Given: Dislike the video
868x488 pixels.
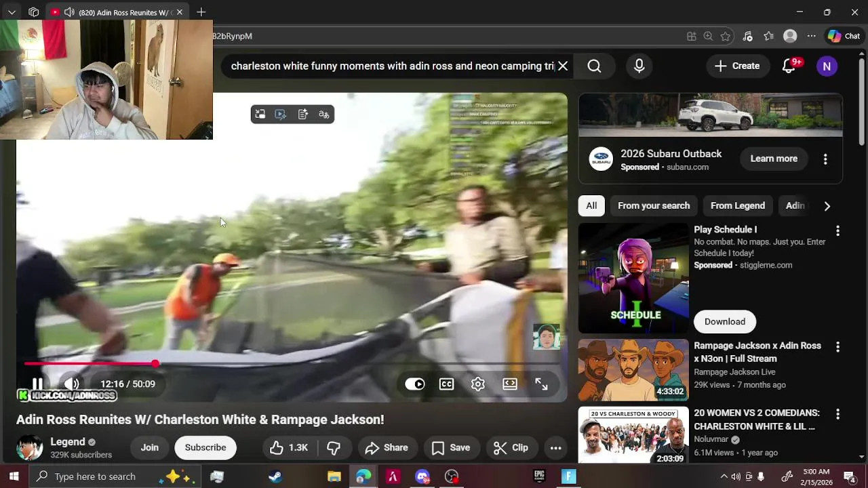Looking at the screenshot, I should click(x=334, y=447).
